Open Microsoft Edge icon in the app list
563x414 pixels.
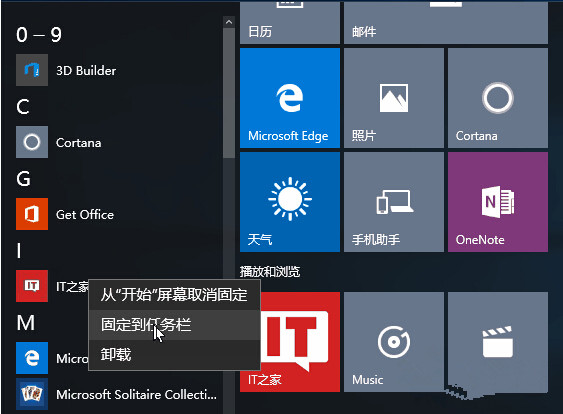pyautogui.click(x=32, y=358)
